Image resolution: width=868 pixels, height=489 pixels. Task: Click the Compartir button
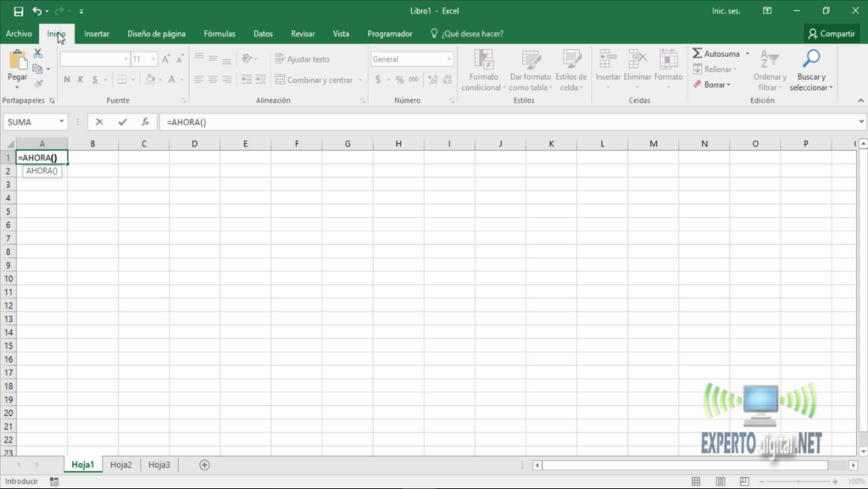(830, 33)
